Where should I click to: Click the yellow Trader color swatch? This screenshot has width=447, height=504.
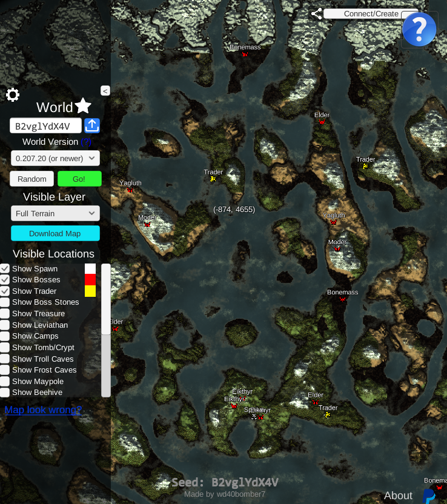tap(90, 291)
